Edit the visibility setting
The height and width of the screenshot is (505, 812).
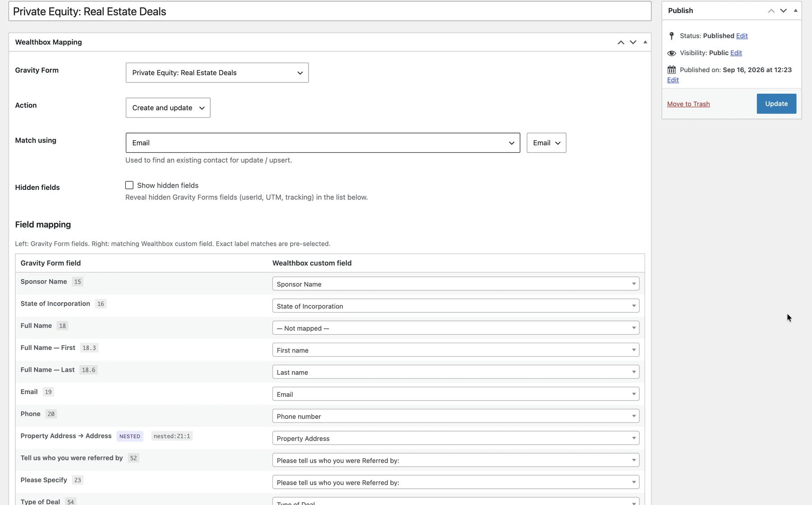[736, 53]
